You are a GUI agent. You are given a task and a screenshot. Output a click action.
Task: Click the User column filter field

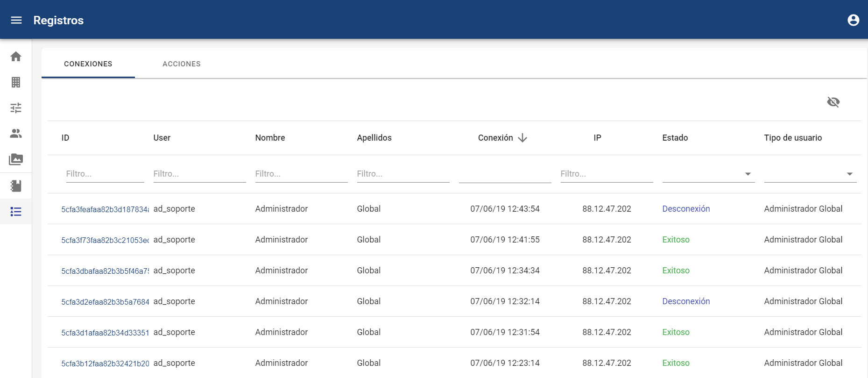point(199,174)
